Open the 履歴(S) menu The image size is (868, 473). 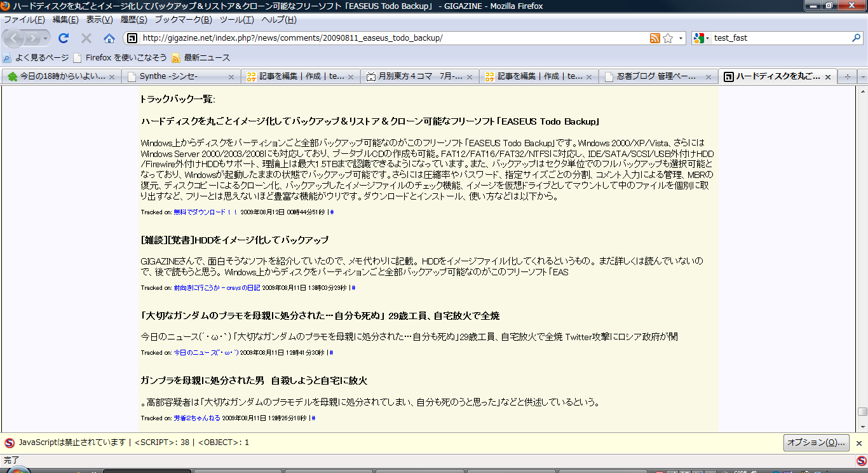click(x=133, y=20)
